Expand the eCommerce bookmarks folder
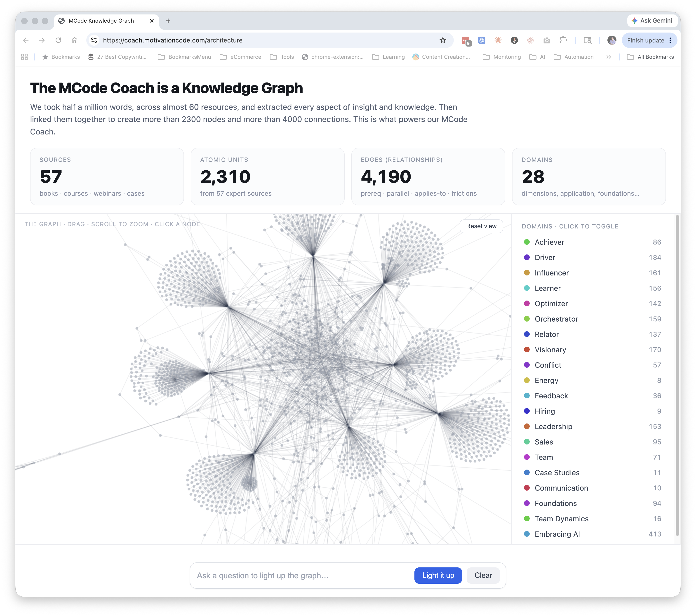 pyautogui.click(x=240, y=57)
